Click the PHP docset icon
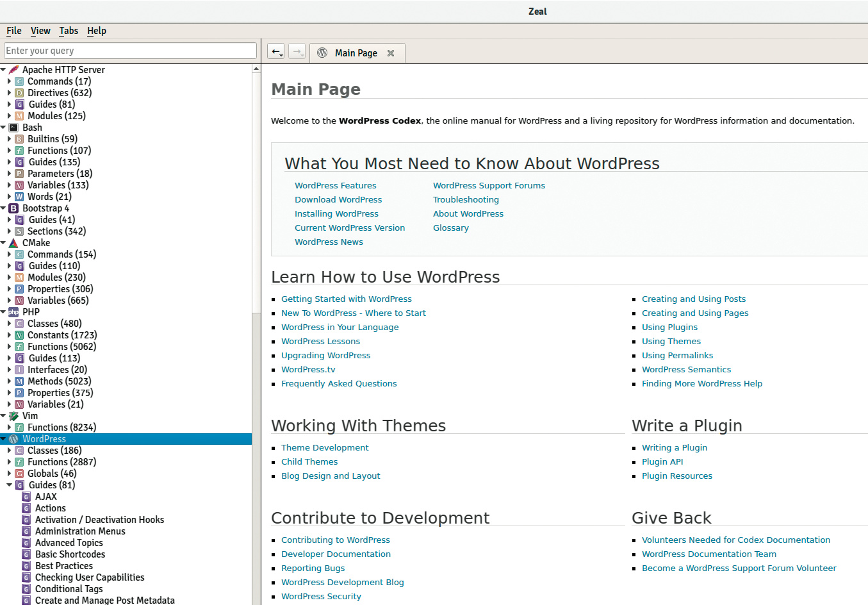This screenshot has width=868, height=605. (13, 312)
